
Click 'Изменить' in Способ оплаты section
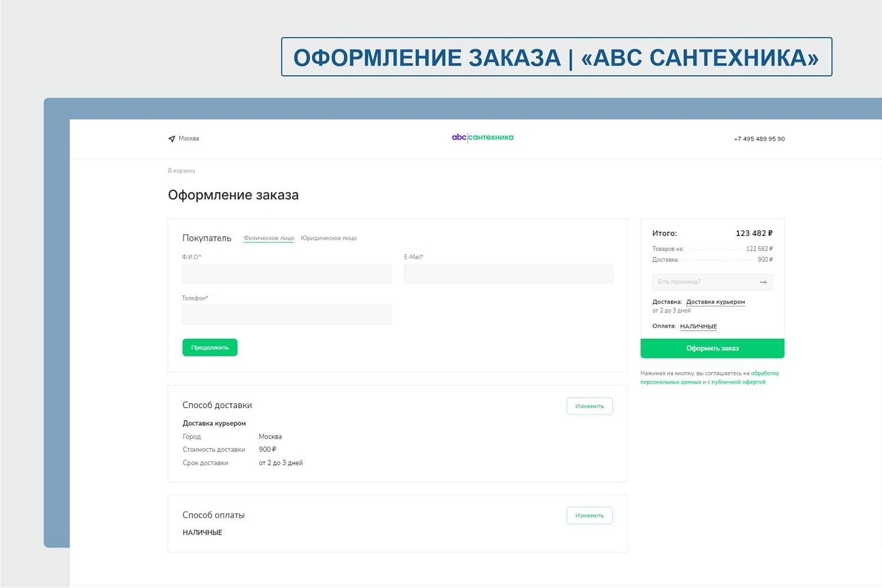(x=590, y=516)
